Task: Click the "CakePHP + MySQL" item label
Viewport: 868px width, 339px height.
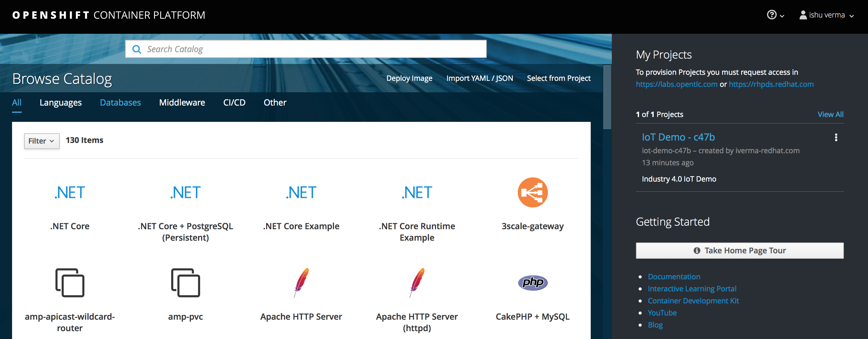Action: pos(532,317)
